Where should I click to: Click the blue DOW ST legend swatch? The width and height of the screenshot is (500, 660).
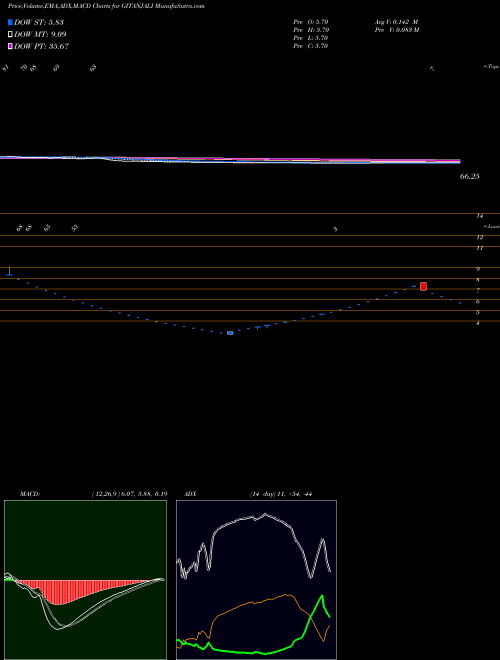coord(10,22)
